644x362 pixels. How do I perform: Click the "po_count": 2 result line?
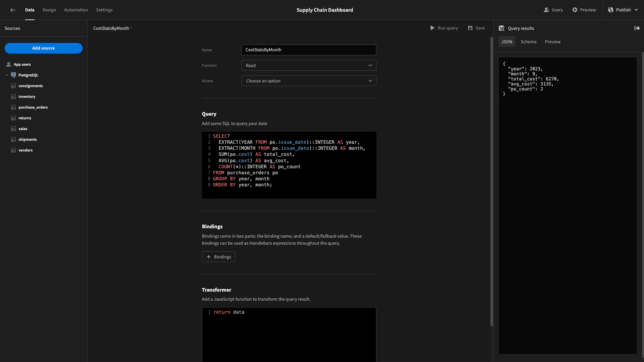[x=525, y=89]
